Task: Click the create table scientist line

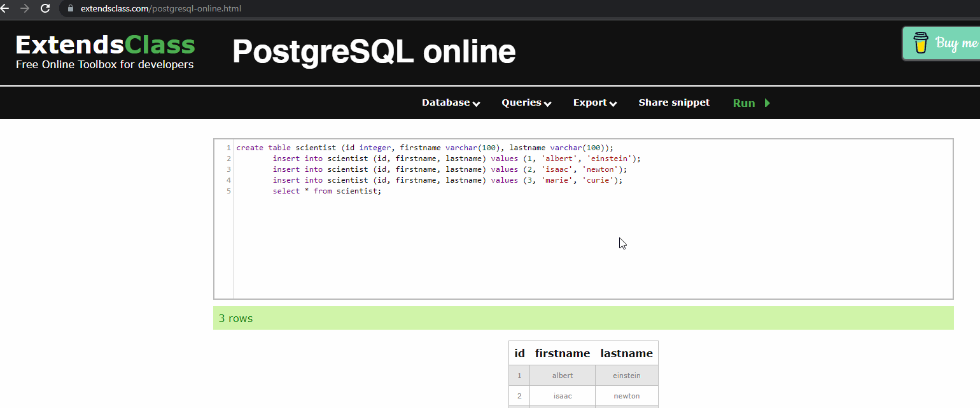Action: (425, 148)
